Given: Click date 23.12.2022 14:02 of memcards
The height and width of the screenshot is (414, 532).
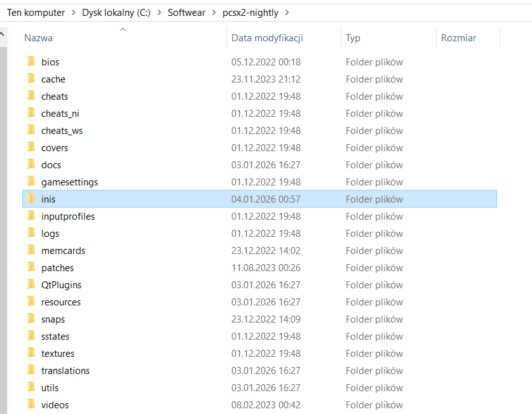Looking at the screenshot, I should (x=266, y=251).
